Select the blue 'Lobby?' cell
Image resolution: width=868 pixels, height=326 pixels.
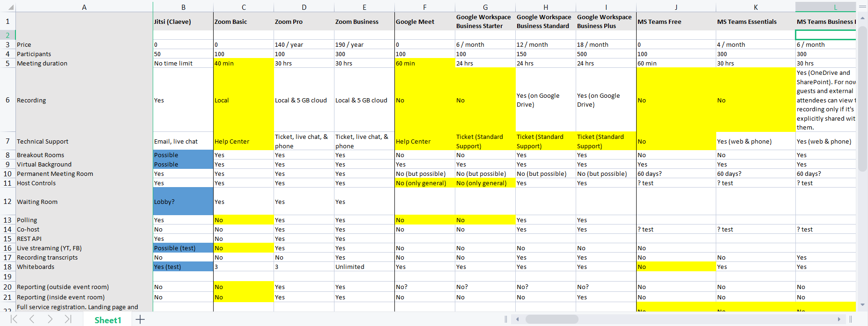coord(183,202)
